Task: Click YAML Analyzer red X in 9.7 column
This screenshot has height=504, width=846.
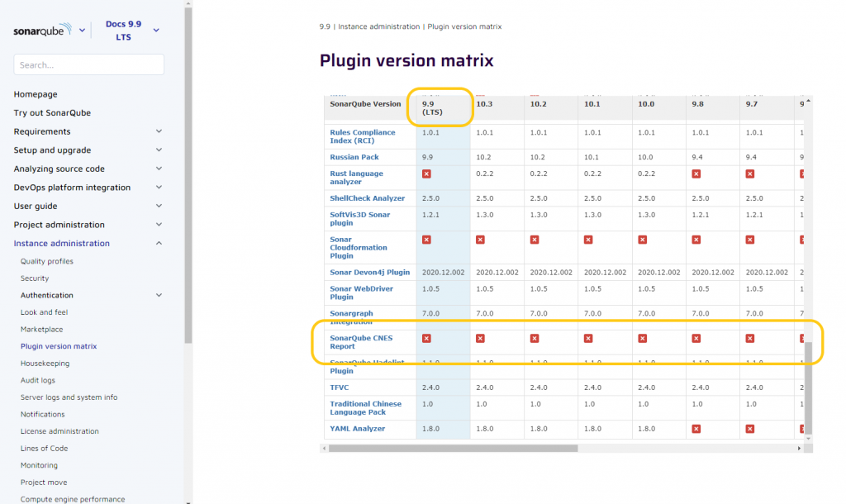Action: [750, 429]
